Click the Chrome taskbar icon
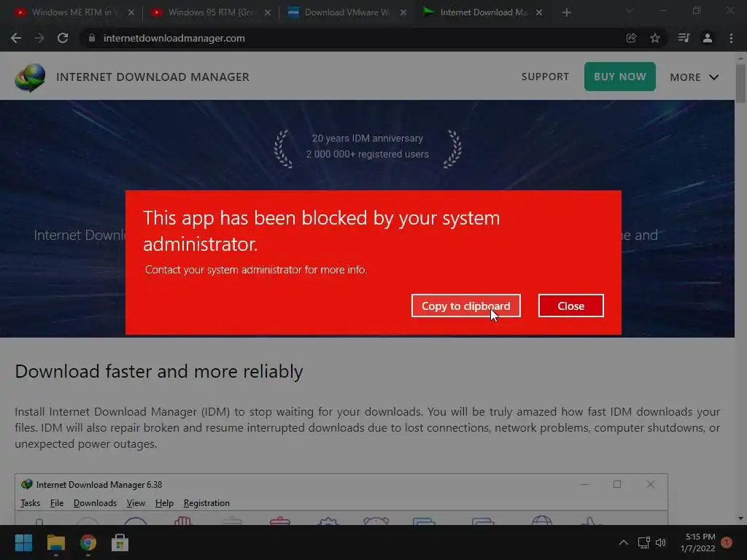The height and width of the screenshot is (560, 747). pos(88,542)
